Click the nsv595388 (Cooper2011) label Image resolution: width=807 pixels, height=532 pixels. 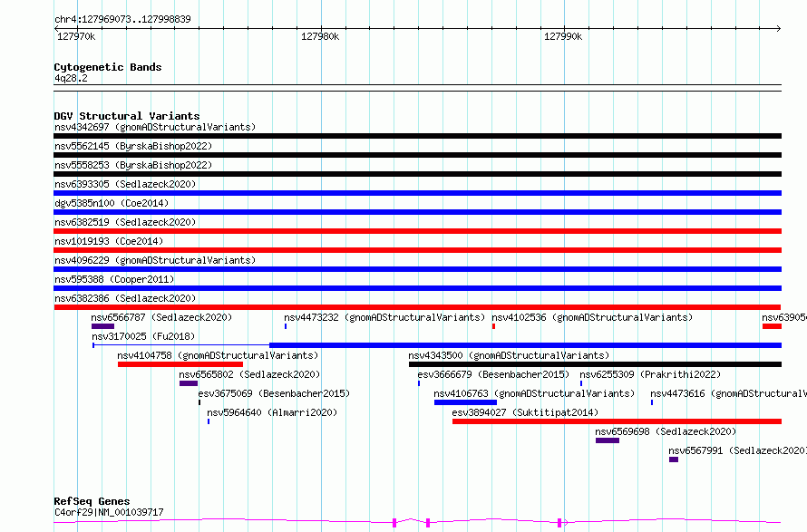point(114,279)
